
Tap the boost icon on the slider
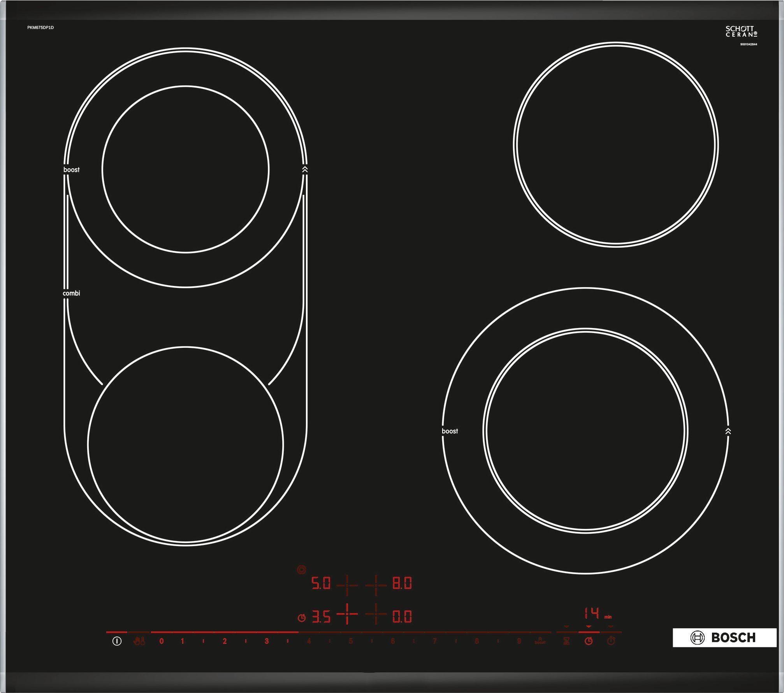pyautogui.click(x=540, y=641)
